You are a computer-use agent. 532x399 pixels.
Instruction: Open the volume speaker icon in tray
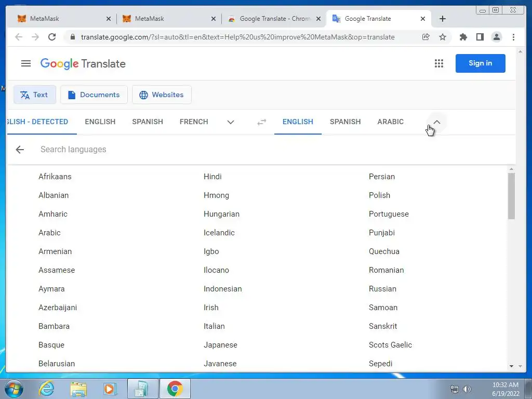(x=467, y=389)
